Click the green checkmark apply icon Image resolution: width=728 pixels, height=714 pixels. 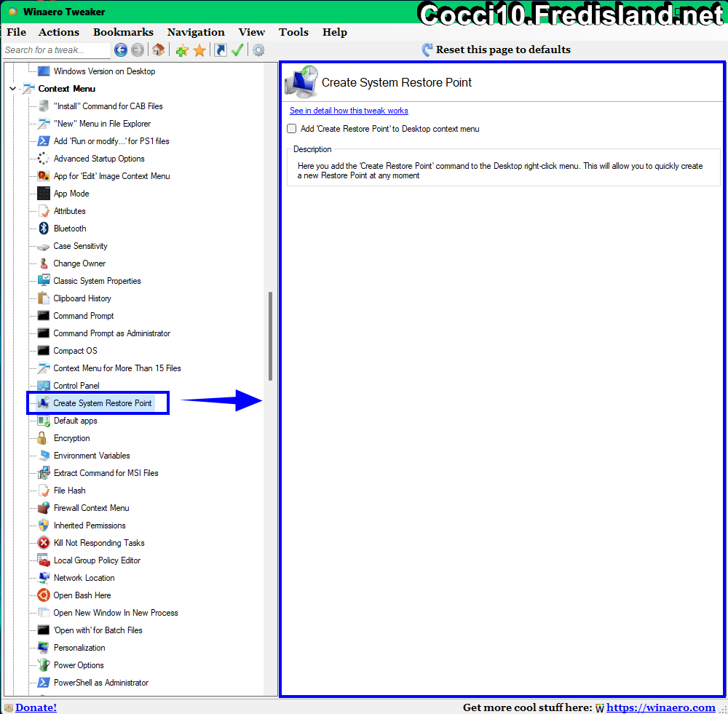(x=237, y=49)
